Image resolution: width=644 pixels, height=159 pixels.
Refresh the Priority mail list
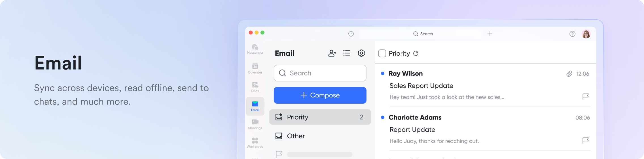[416, 53]
